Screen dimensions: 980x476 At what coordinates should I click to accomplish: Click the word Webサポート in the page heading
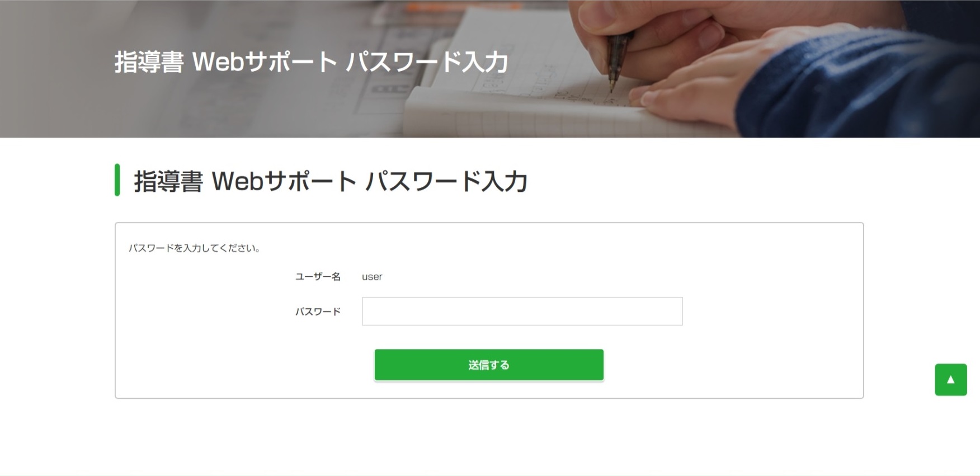pos(284,181)
